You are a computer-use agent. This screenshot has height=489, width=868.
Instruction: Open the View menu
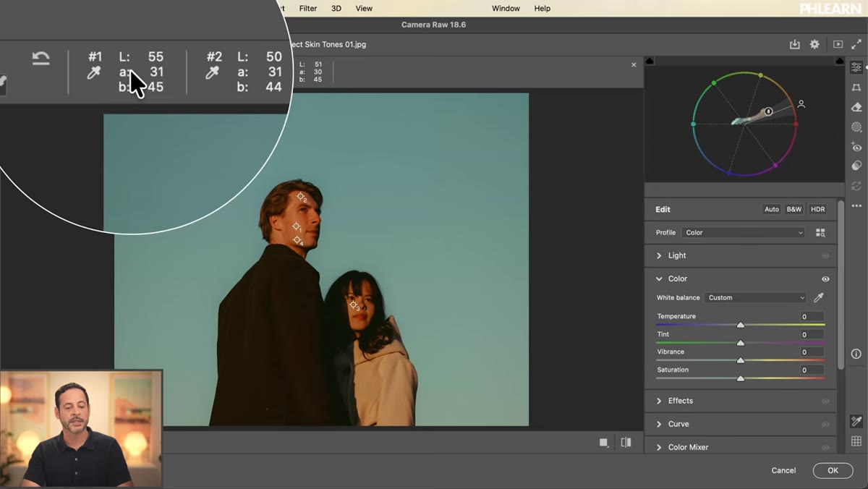pos(364,9)
